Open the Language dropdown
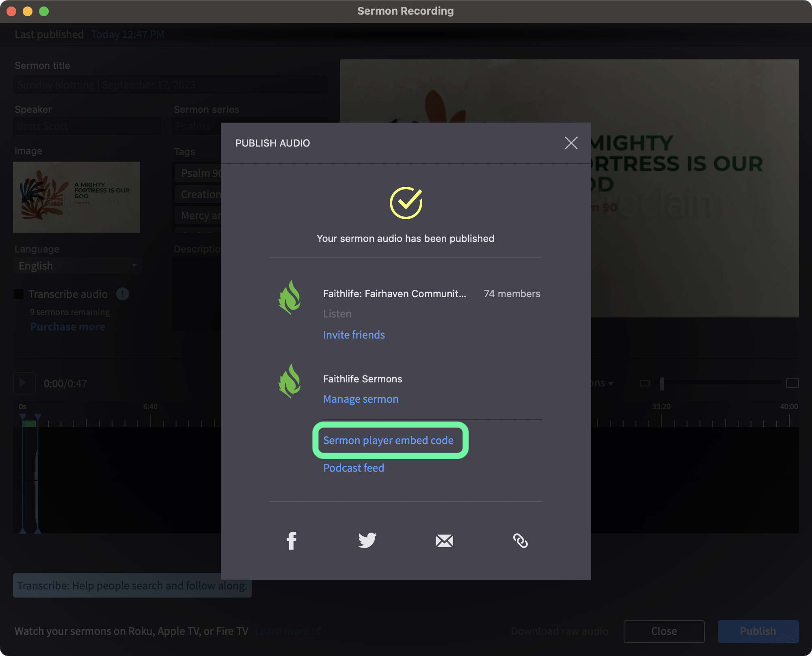This screenshot has width=812, height=656. [x=78, y=266]
